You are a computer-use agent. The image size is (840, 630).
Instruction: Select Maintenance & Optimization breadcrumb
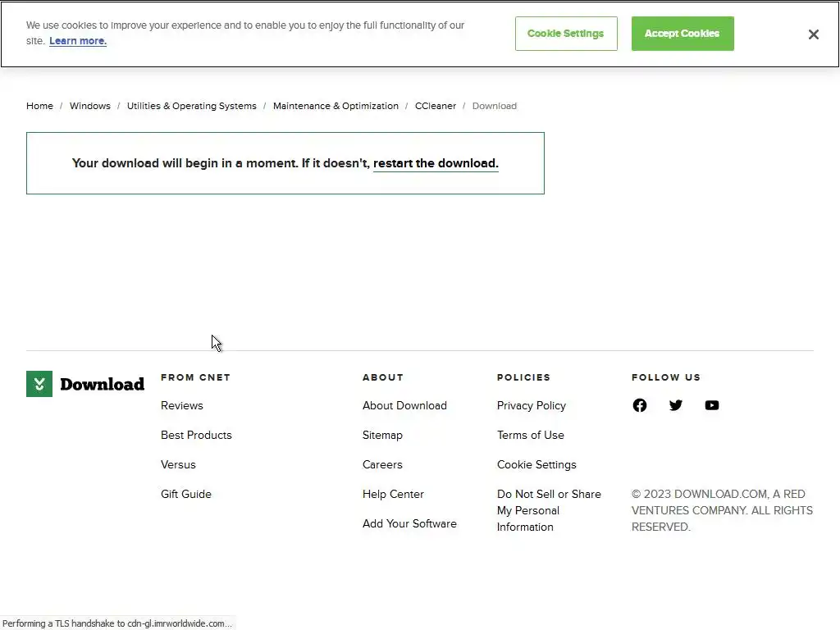click(336, 106)
